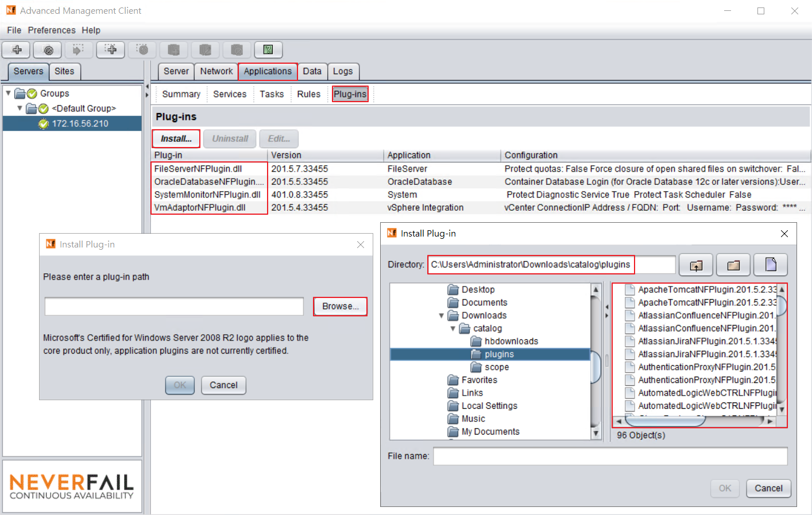
Task: Click the Groups folder icon in server tree
Action: pos(20,94)
